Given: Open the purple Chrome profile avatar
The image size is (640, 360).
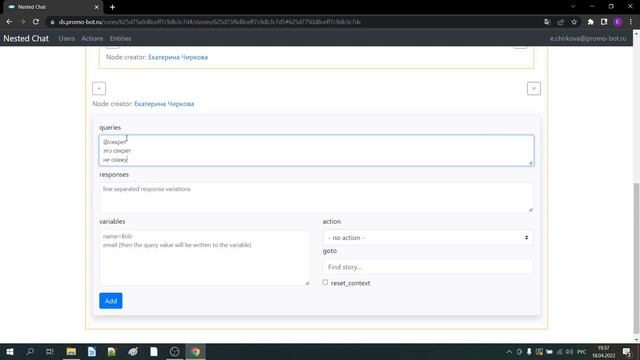Looking at the screenshot, I should click(618, 22).
